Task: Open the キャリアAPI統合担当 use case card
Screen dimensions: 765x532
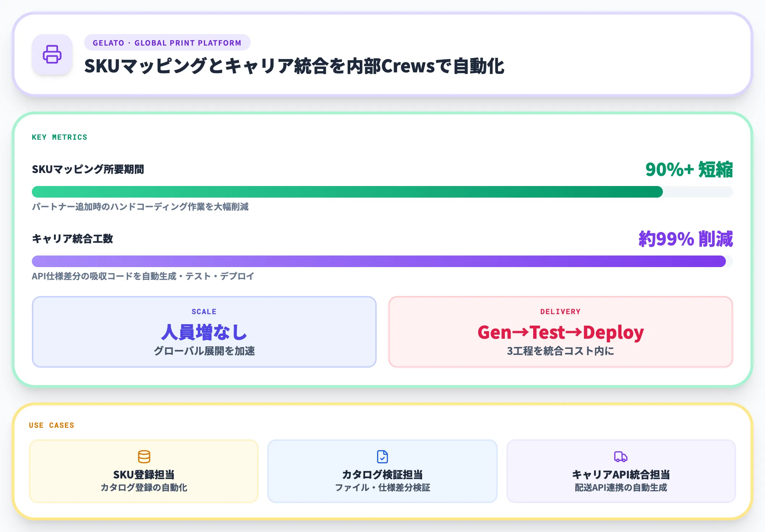Action: point(621,471)
